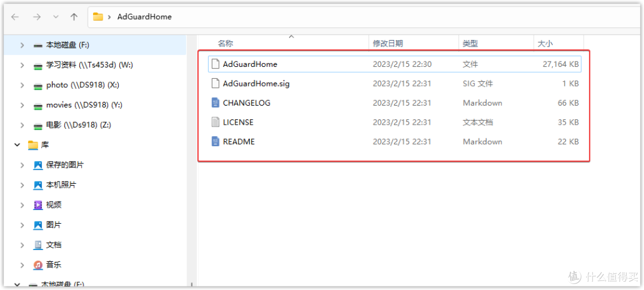Screen dimensions: 644x290
Task: Select 库 libraries folder in sidebar
Action: pyautogui.click(x=45, y=145)
